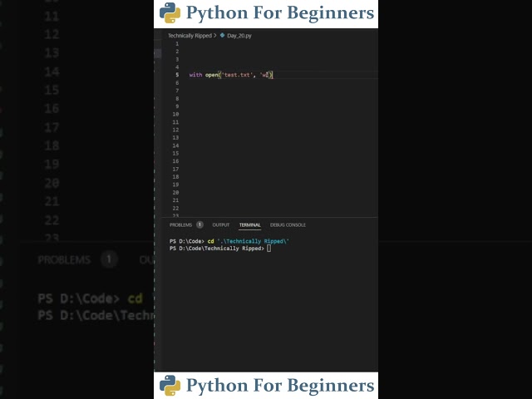
Task: Switch to the Output tab
Action: tap(221, 225)
